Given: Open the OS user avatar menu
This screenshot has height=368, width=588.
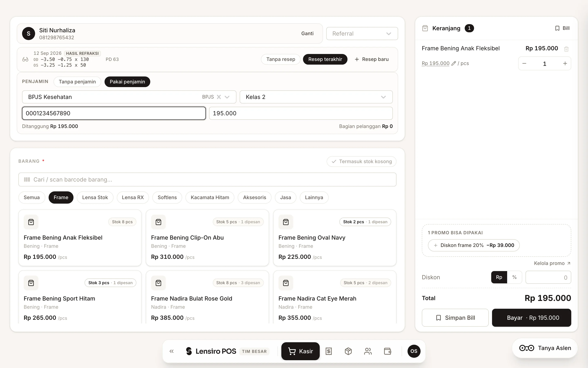Looking at the screenshot, I should tap(414, 351).
